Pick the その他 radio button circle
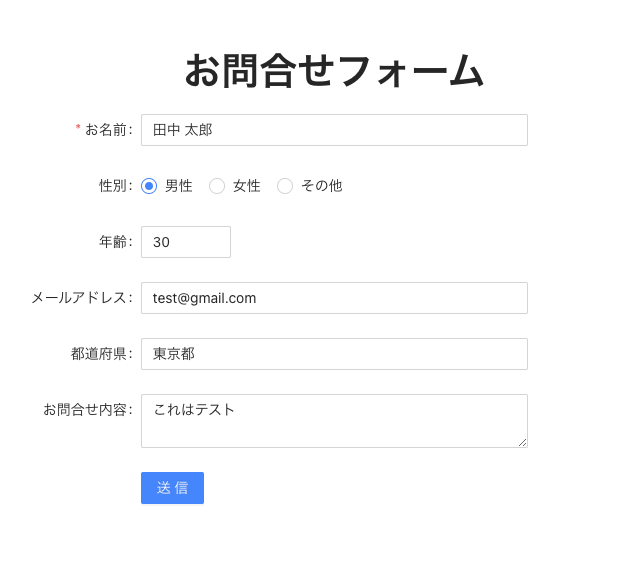This screenshot has height=570, width=631. [x=285, y=186]
